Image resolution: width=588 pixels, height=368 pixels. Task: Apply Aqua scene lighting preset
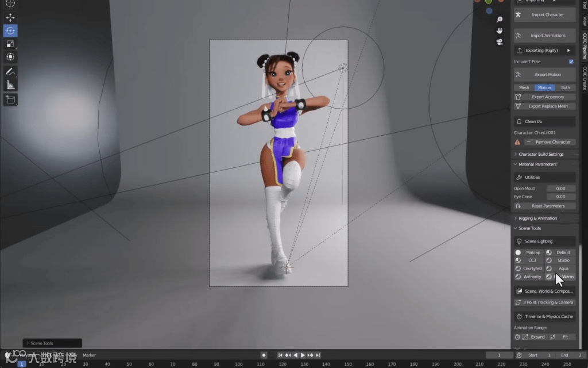560,269
